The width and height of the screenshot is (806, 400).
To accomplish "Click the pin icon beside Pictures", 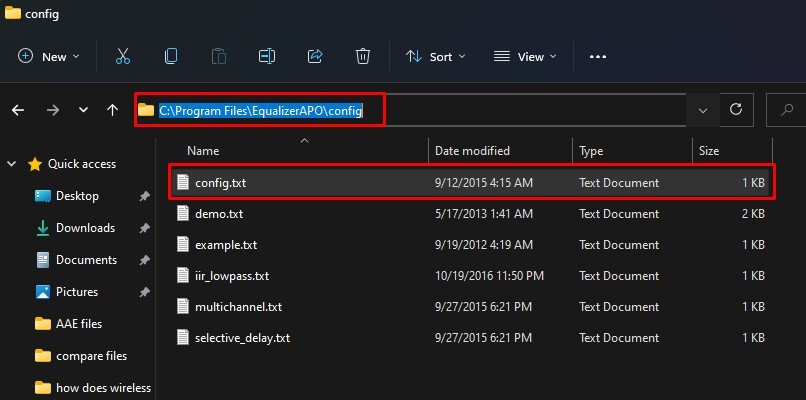I will pos(145,292).
